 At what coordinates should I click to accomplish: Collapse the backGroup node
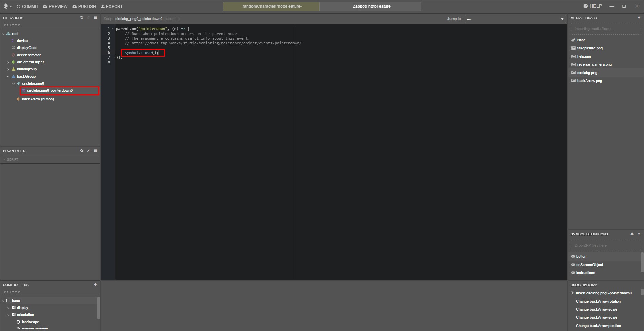pos(8,77)
